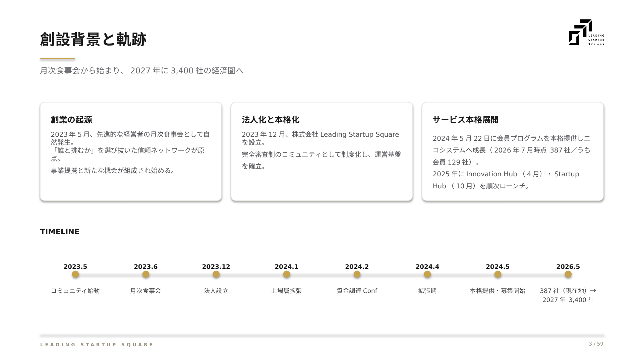Select the 2023.5 timeline dot
Viewport: 644px width, 362px height.
(x=75, y=274)
